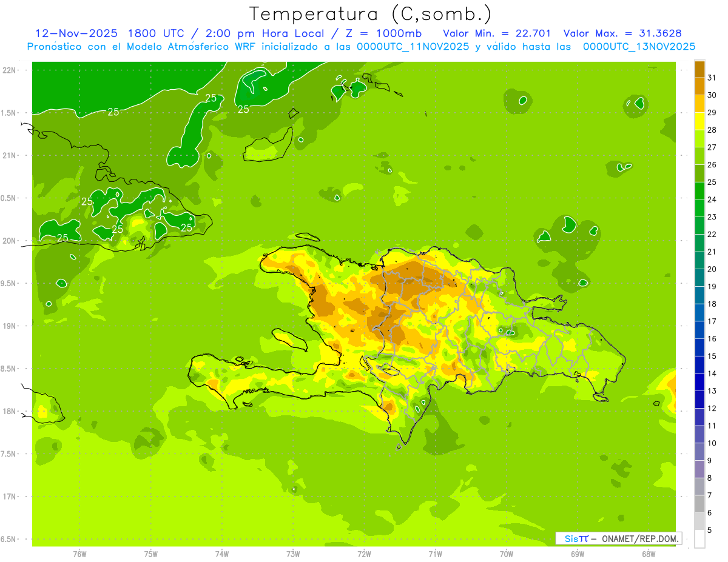Click the "22N" latitude axis label
728x562 pixels.
[x=9, y=70]
